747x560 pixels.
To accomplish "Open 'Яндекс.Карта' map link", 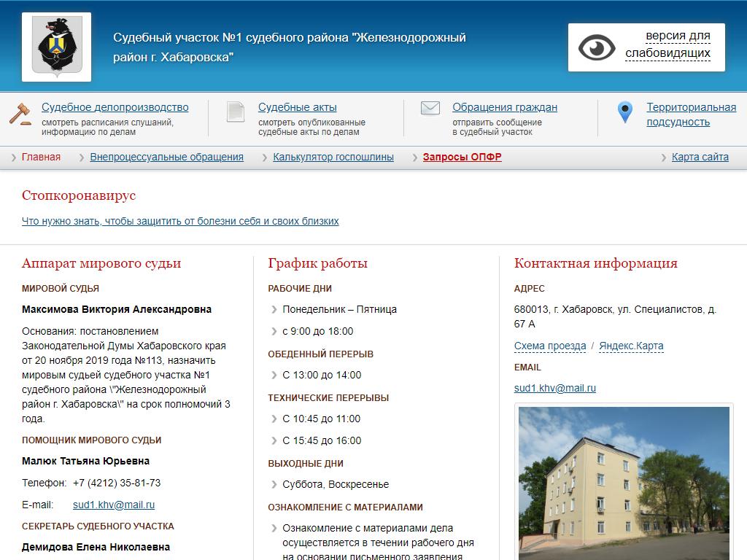I will pos(631,346).
